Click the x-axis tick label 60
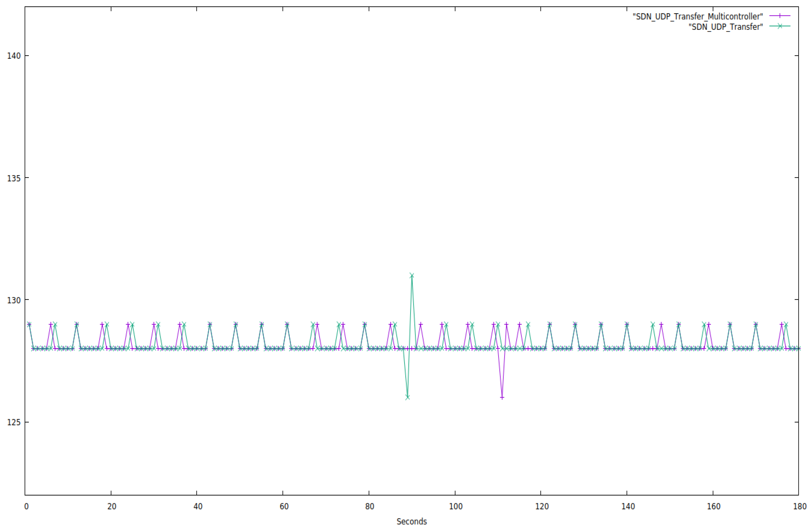 tap(284, 506)
